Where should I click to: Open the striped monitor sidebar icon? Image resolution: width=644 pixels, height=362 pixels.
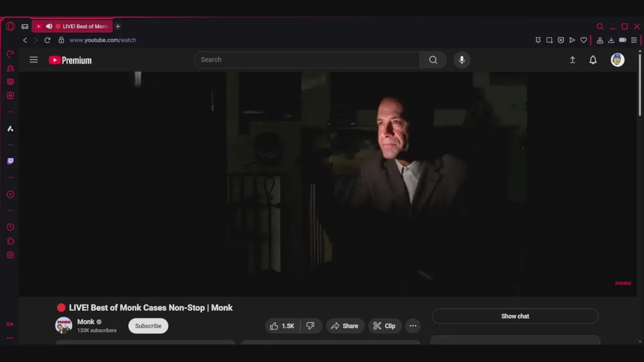[10, 81]
